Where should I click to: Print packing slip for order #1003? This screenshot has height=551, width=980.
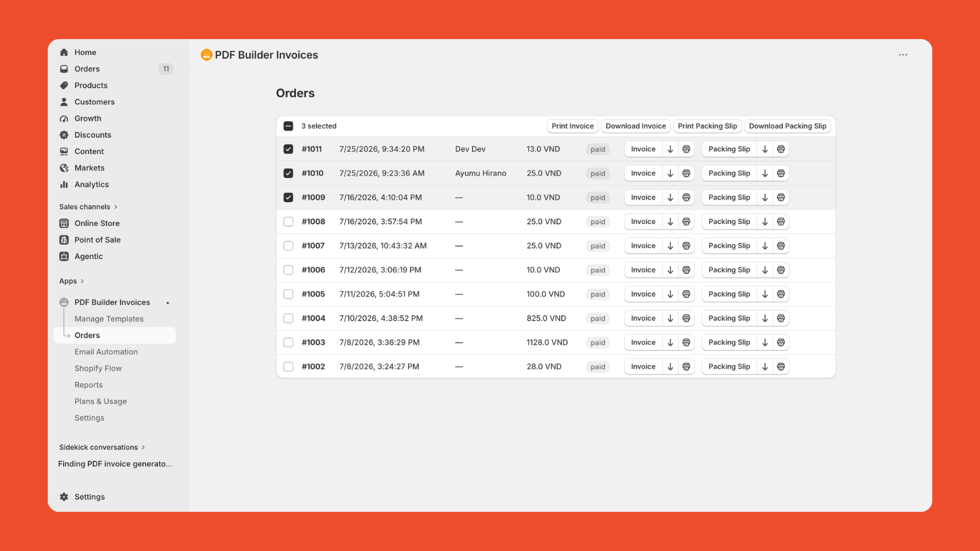coord(781,343)
